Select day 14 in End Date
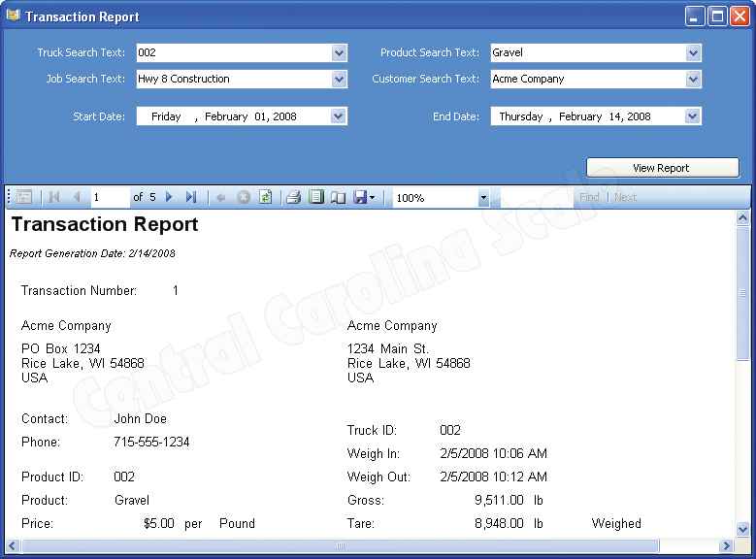The image size is (756, 559). point(615,116)
